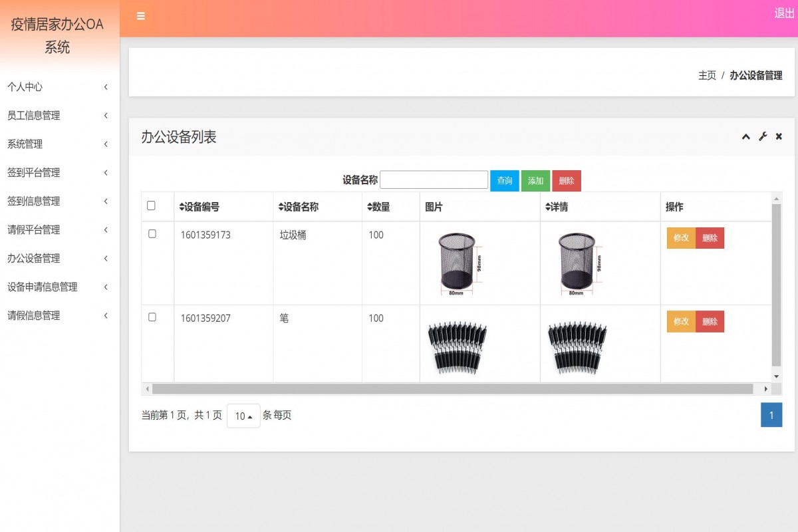798x532 pixels.
Task: Sort the table by 数量 column arrows
Action: [368, 207]
